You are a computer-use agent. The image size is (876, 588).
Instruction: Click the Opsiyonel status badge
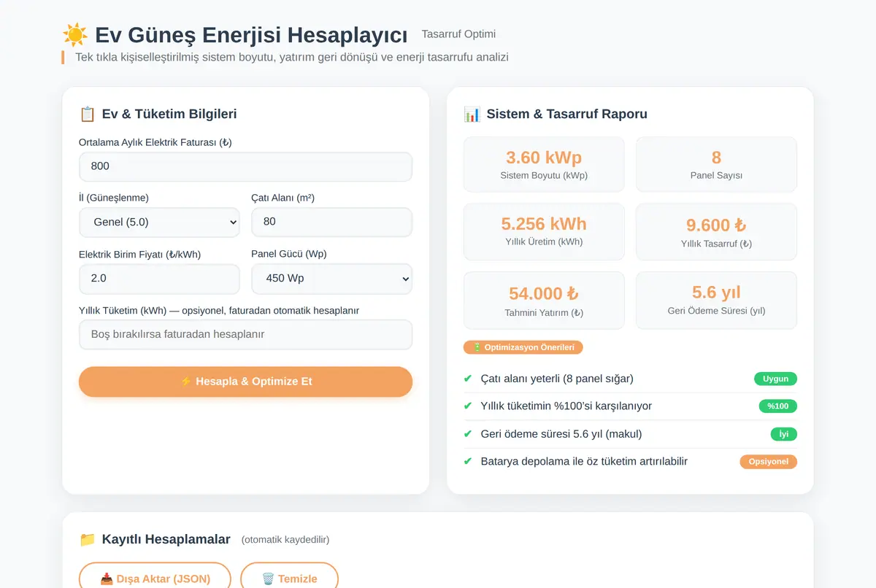pos(768,462)
